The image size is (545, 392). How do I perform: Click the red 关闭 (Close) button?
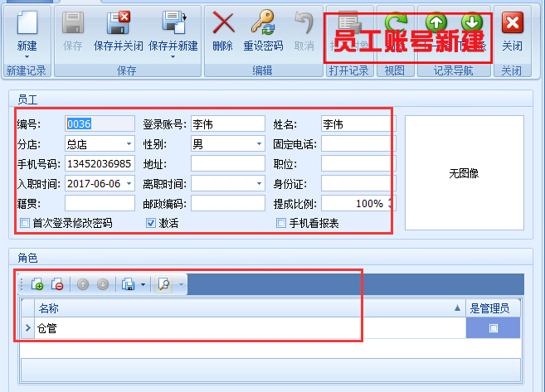coord(513,23)
